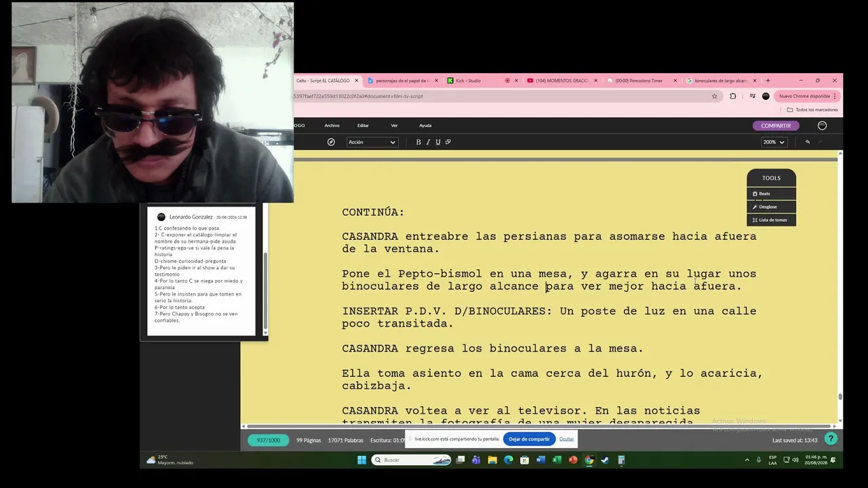The image size is (868, 488).
Task: Click the word CONTINÚA: in the script
Action: coord(373,212)
